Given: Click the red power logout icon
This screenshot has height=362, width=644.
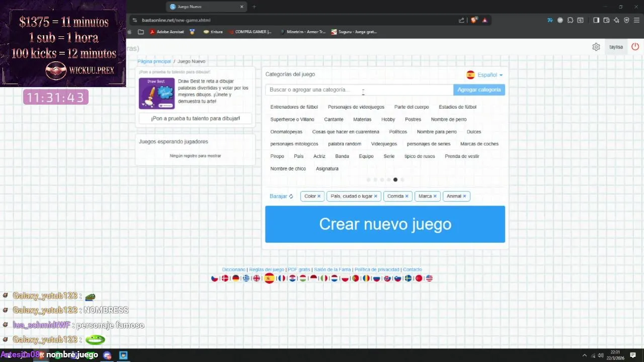Looking at the screenshot, I should 635,47.
